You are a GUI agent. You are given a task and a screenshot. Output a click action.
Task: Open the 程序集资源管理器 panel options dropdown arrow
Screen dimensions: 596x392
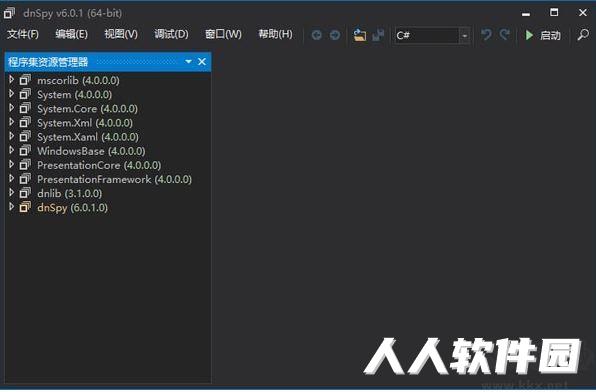click(188, 62)
